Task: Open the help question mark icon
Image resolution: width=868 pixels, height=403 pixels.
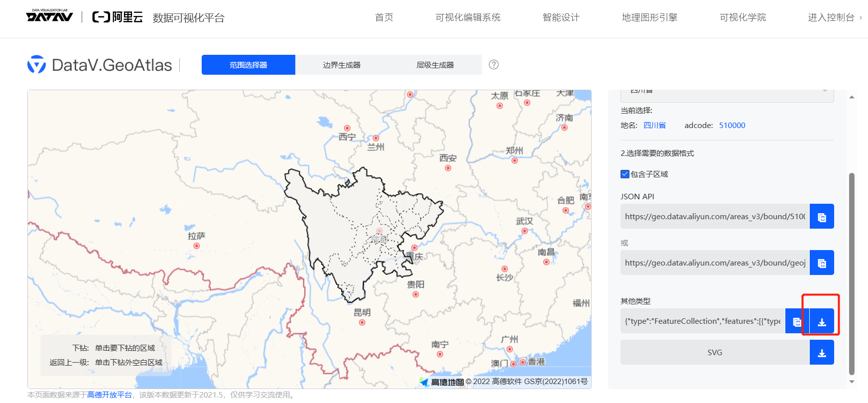Action: (x=494, y=65)
